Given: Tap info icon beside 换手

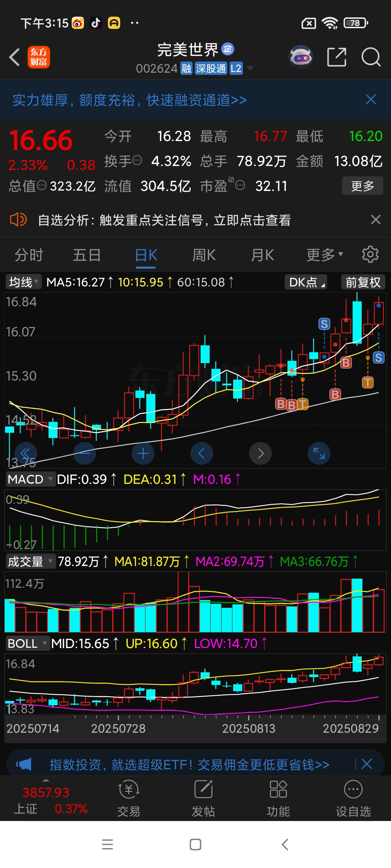Looking at the screenshot, I should [x=137, y=160].
